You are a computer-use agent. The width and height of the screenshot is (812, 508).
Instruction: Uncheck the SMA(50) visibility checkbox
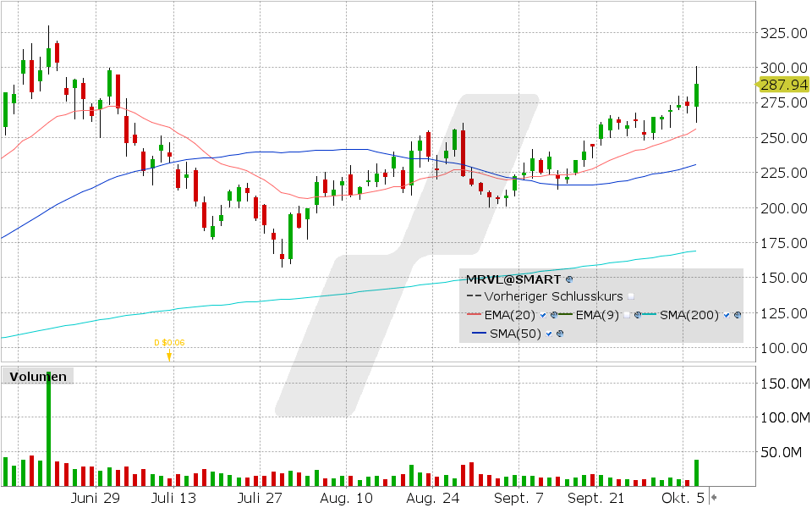549,334
